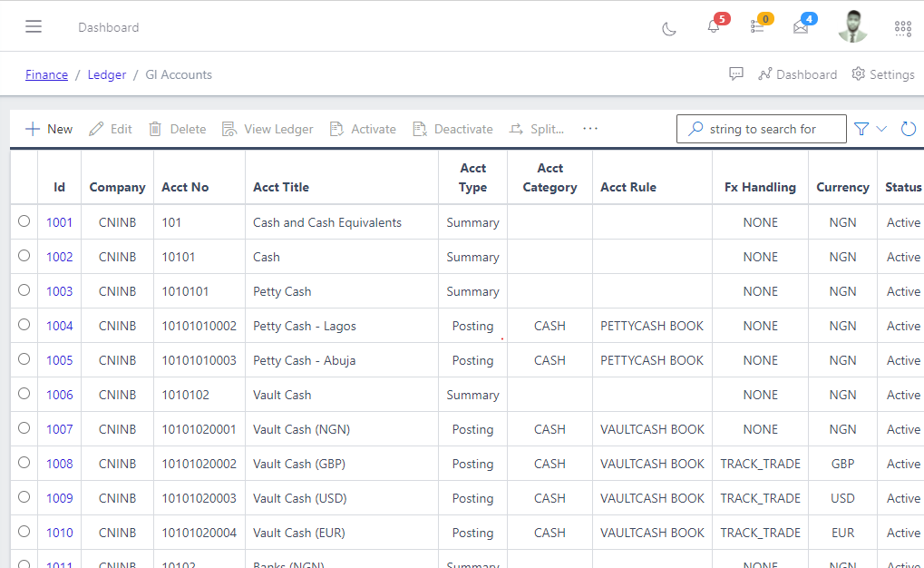
Task: Open notifications via the bell icon
Action: (714, 27)
